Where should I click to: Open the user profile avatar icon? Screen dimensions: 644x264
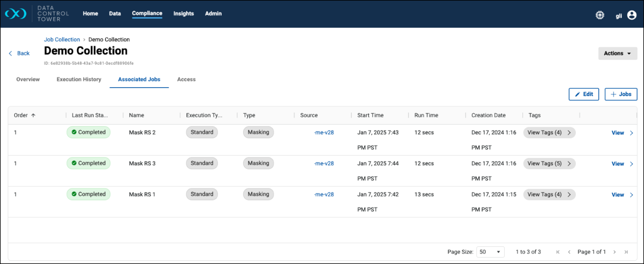pos(632,15)
